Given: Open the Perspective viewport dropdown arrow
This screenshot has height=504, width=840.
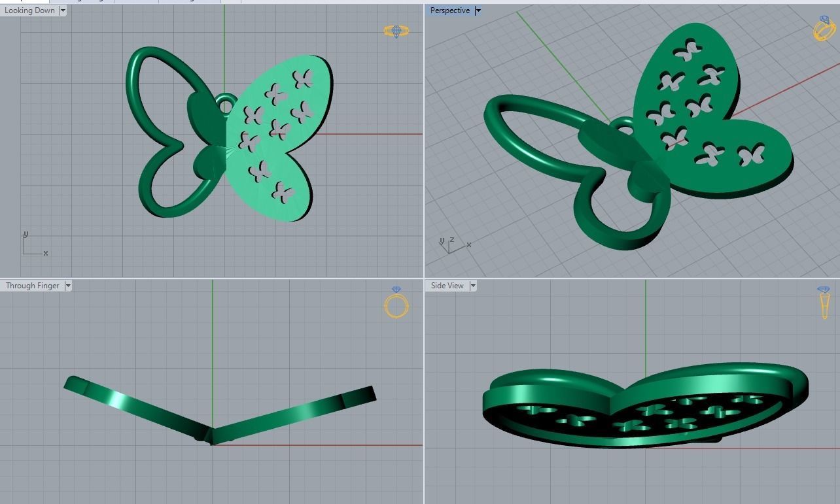Looking at the screenshot, I should [478, 10].
